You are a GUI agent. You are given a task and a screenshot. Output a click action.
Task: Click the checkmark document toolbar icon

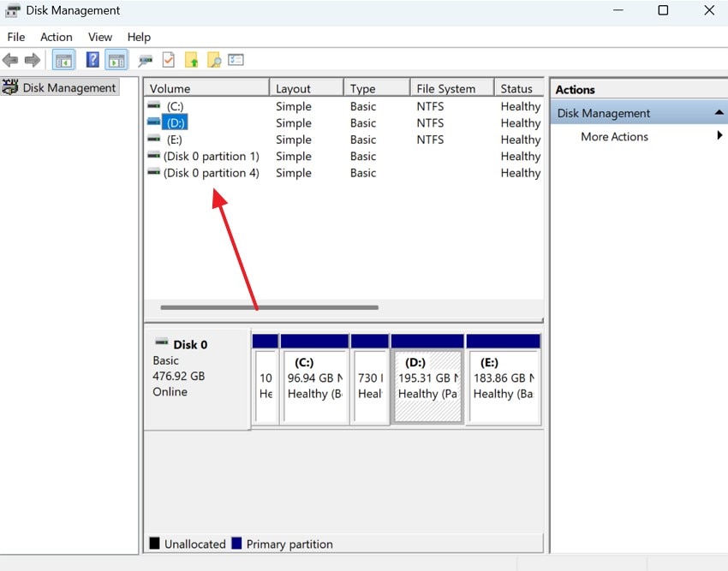[x=168, y=60]
